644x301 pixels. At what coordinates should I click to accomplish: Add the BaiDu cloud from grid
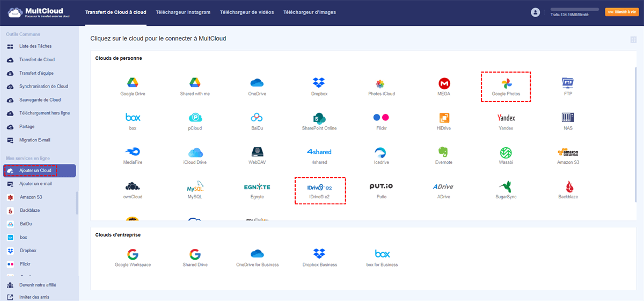[257, 121]
